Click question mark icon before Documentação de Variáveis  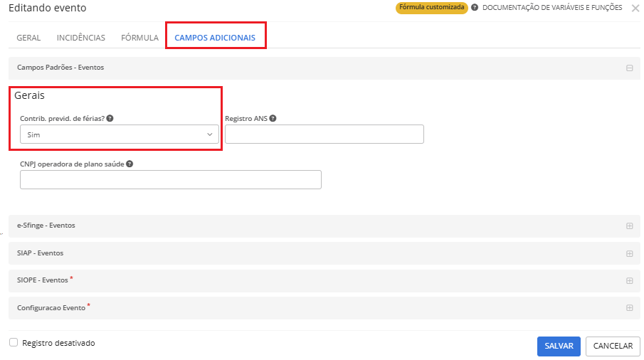click(x=475, y=8)
